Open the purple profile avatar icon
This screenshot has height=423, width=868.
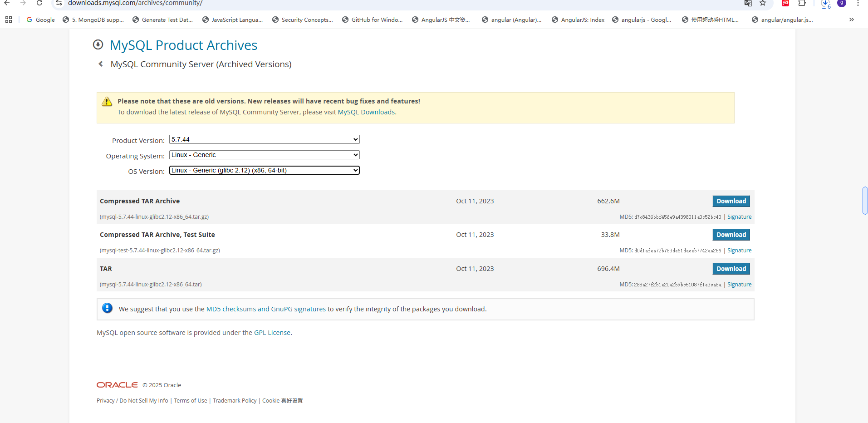click(x=842, y=3)
